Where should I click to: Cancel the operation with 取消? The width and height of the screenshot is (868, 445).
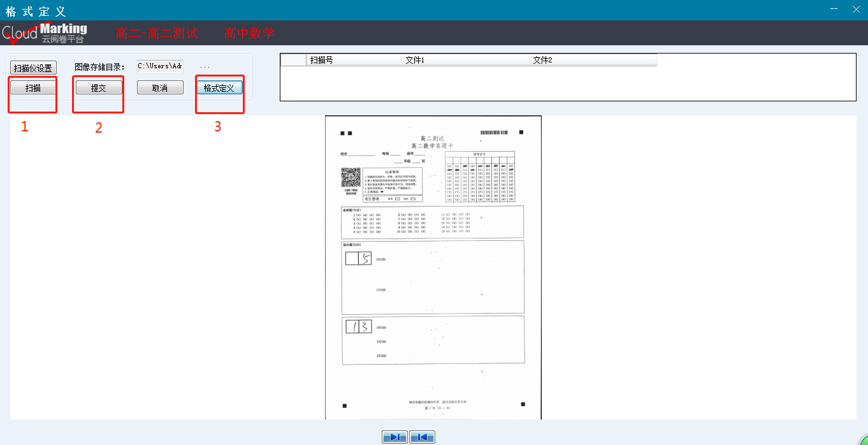tap(160, 87)
